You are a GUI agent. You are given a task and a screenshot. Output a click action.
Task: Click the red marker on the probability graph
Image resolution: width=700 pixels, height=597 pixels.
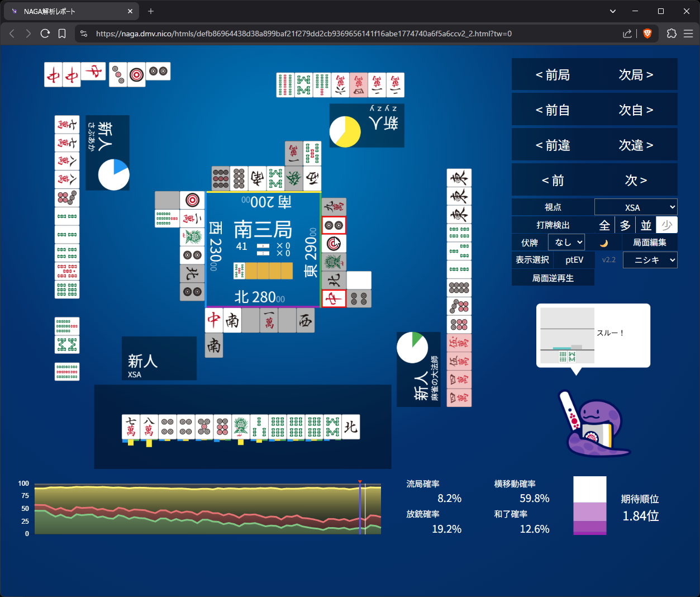[x=360, y=481]
